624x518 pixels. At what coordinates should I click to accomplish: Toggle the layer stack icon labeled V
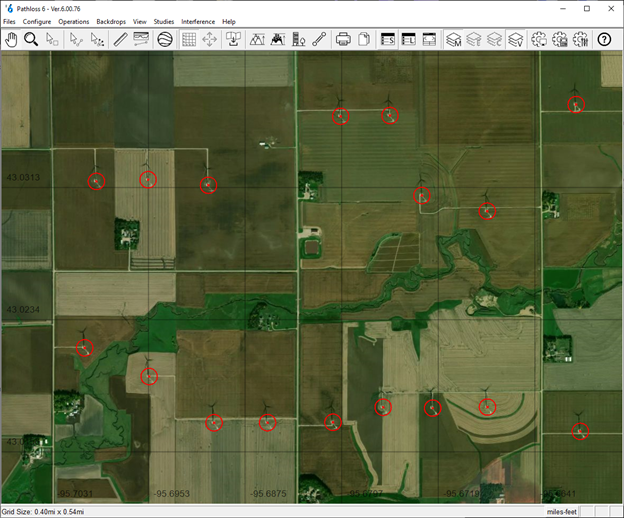(516, 39)
